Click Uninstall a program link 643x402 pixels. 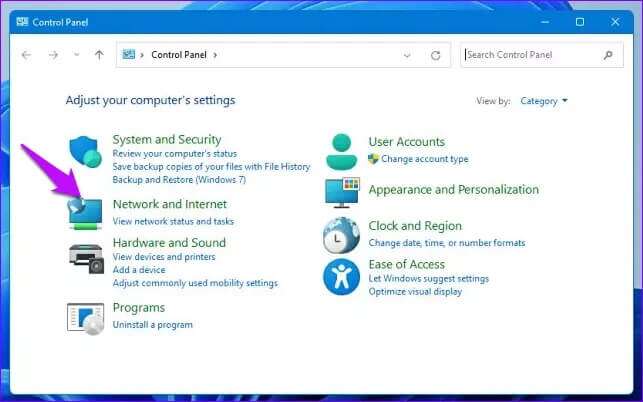click(x=153, y=325)
